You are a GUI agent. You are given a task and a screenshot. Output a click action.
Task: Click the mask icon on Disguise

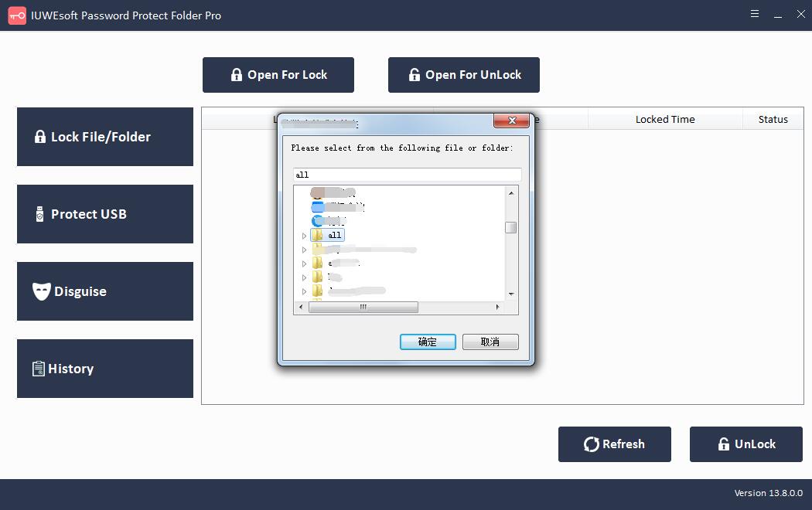click(x=42, y=291)
